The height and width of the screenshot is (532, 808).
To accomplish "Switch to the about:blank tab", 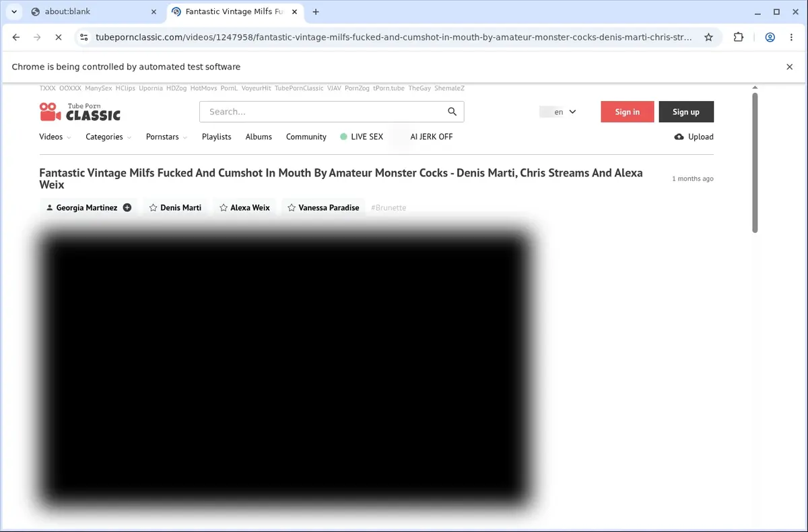I will coord(93,11).
